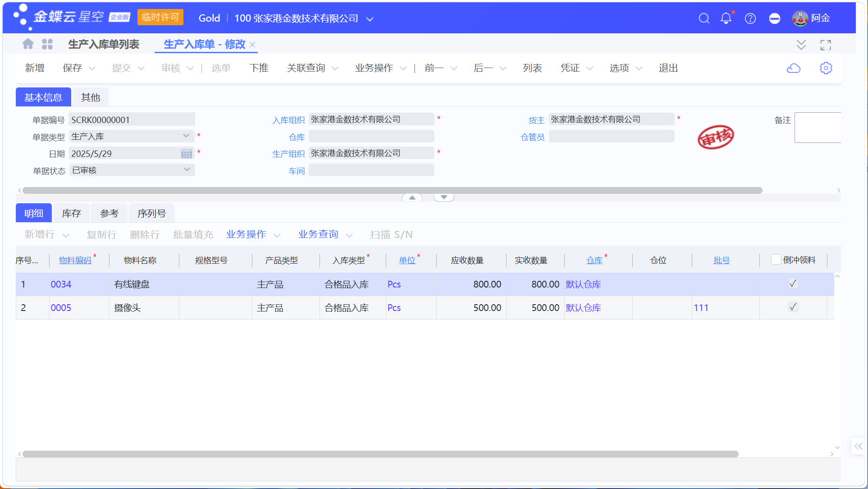The width and height of the screenshot is (868, 489).
Task: Open material code 0034 link
Action: click(x=61, y=284)
